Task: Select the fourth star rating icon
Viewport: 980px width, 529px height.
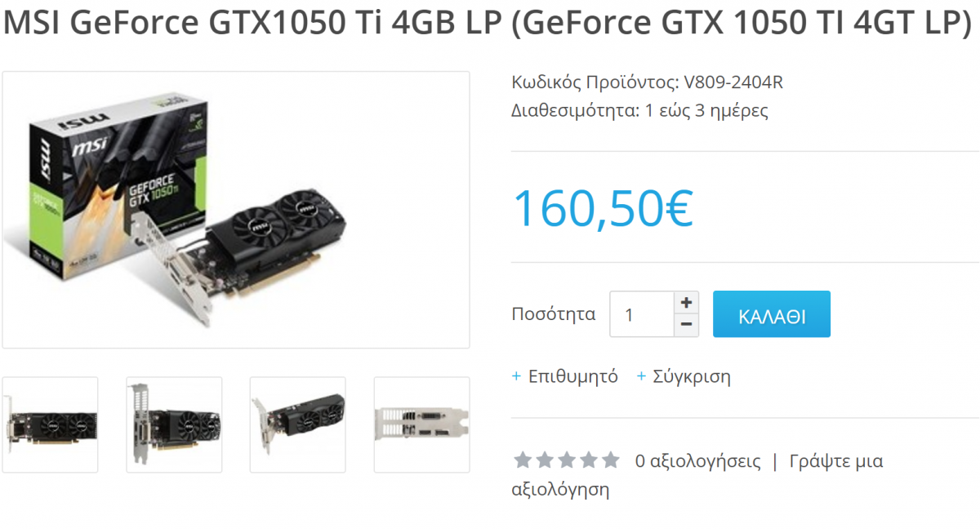Action: [x=589, y=460]
